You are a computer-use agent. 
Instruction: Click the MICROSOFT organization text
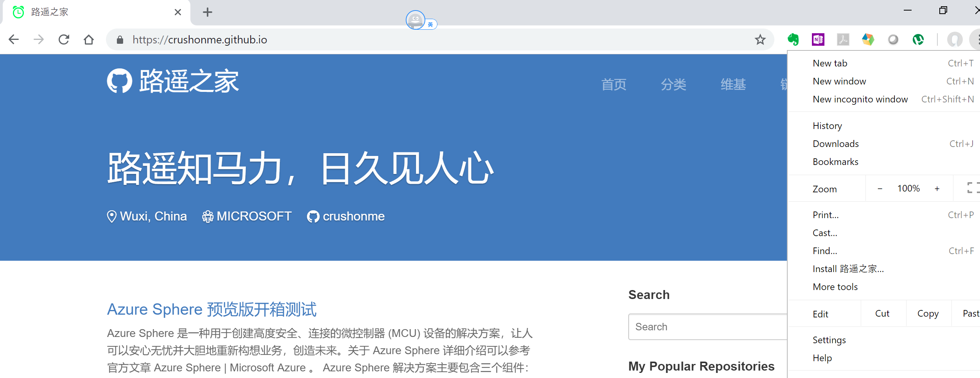(254, 216)
